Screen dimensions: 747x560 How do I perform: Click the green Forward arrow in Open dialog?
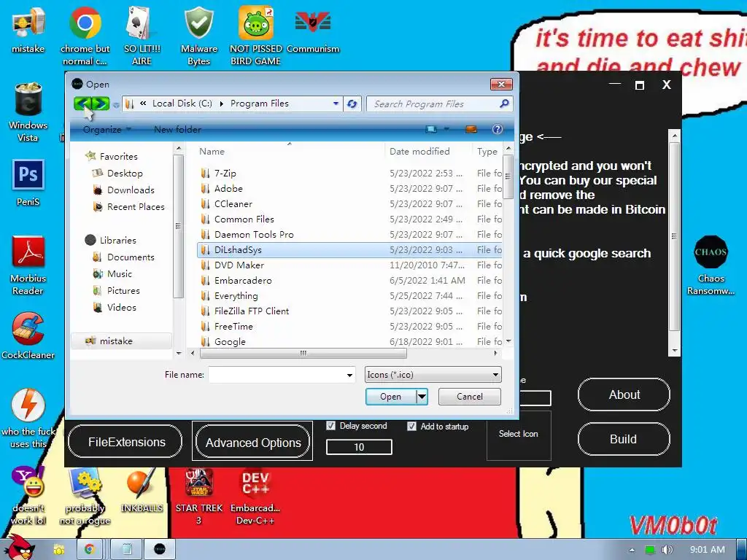tap(101, 104)
